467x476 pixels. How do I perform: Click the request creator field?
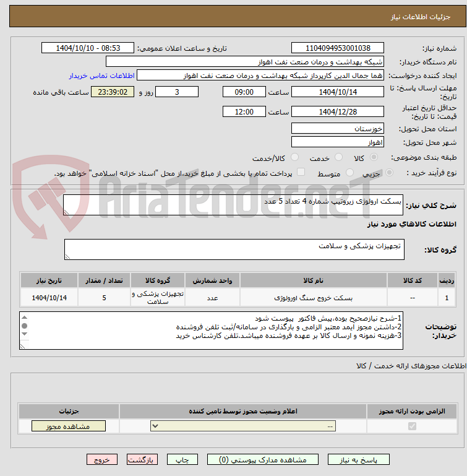260,76
